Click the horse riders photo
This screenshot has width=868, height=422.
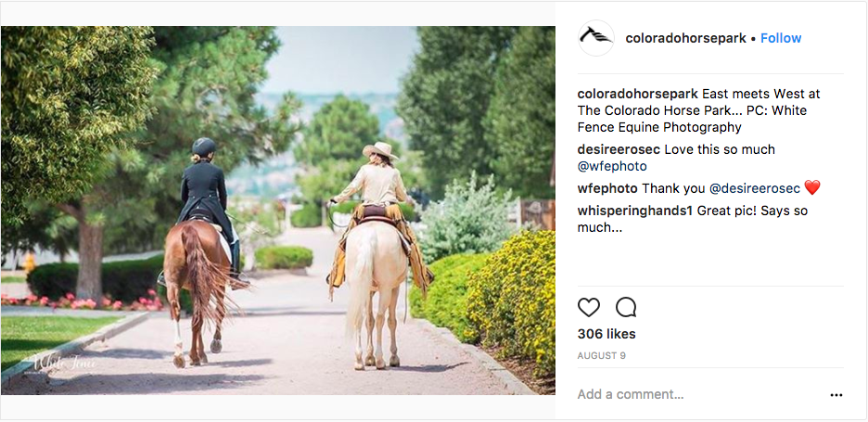[x=278, y=211]
